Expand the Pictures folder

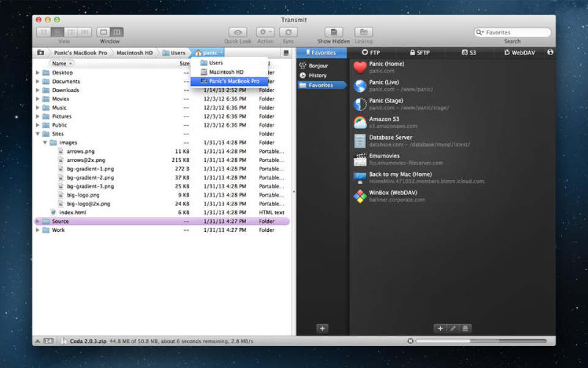point(37,117)
